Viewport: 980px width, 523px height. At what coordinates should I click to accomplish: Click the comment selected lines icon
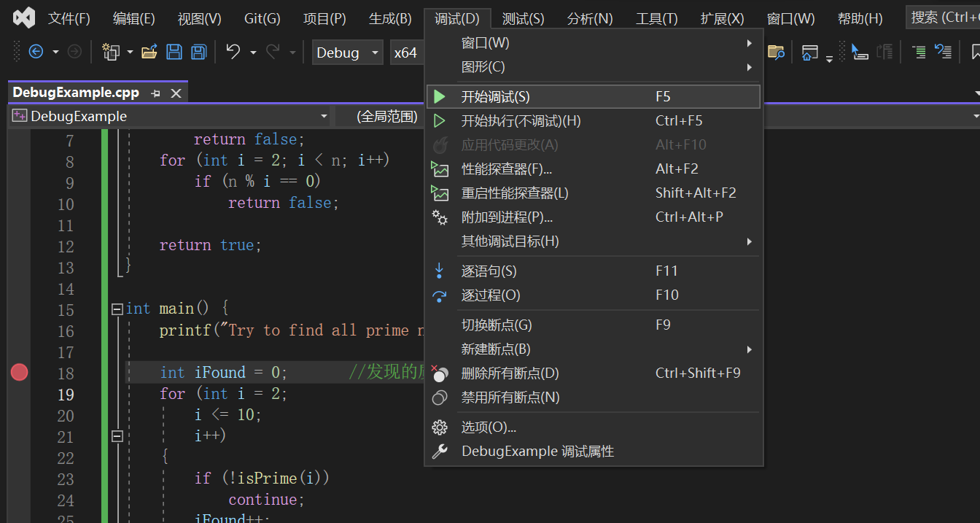[919, 52]
